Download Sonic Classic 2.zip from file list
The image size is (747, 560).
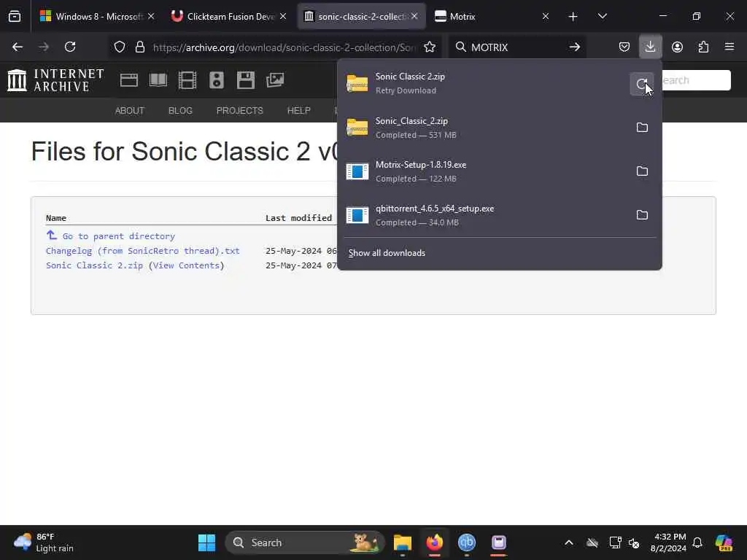pyautogui.click(x=94, y=265)
